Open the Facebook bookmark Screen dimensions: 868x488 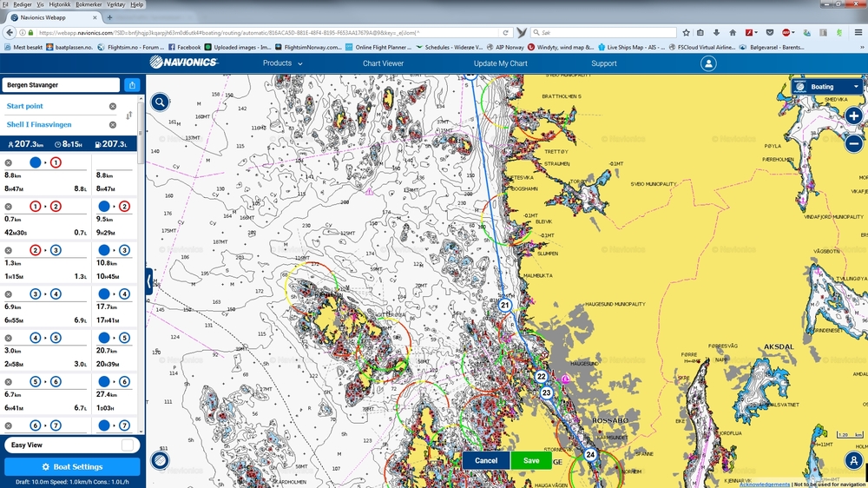[x=184, y=48]
